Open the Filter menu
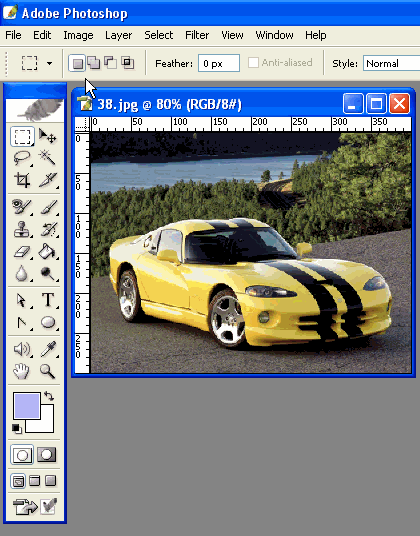The width and height of the screenshot is (420, 536). click(x=197, y=35)
